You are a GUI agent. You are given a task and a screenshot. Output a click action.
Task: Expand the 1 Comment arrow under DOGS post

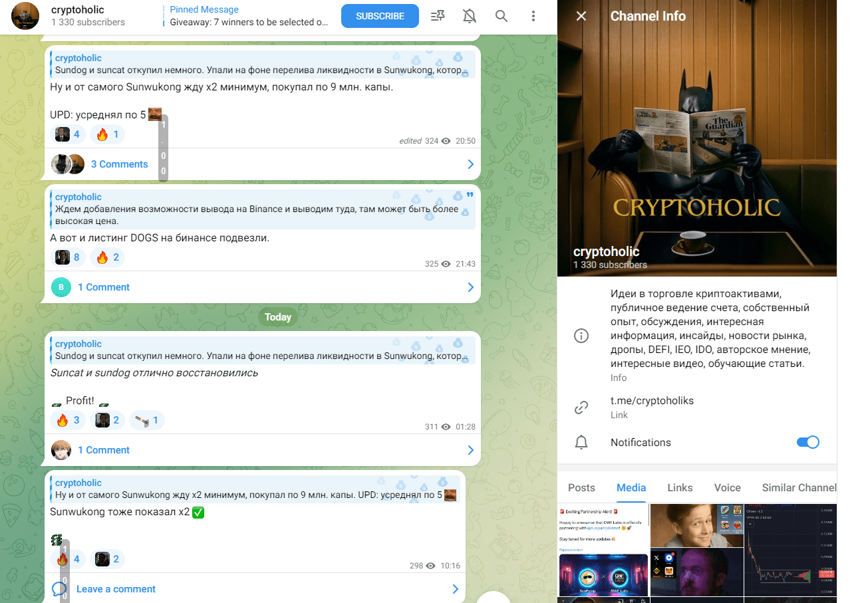pos(470,287)
